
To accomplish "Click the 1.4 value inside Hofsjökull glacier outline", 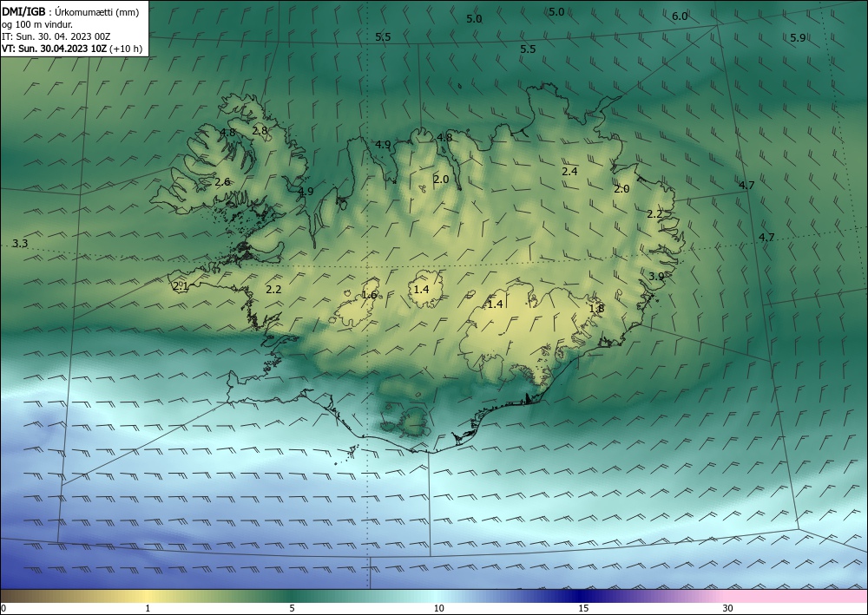I will click(x=421, y=289).
